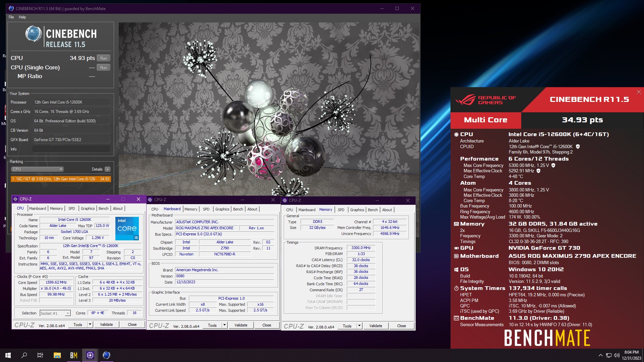This screenshot has width=644, height=362.
Task: Click Motherboard icon in BenchMate panel
Action: 456,256
